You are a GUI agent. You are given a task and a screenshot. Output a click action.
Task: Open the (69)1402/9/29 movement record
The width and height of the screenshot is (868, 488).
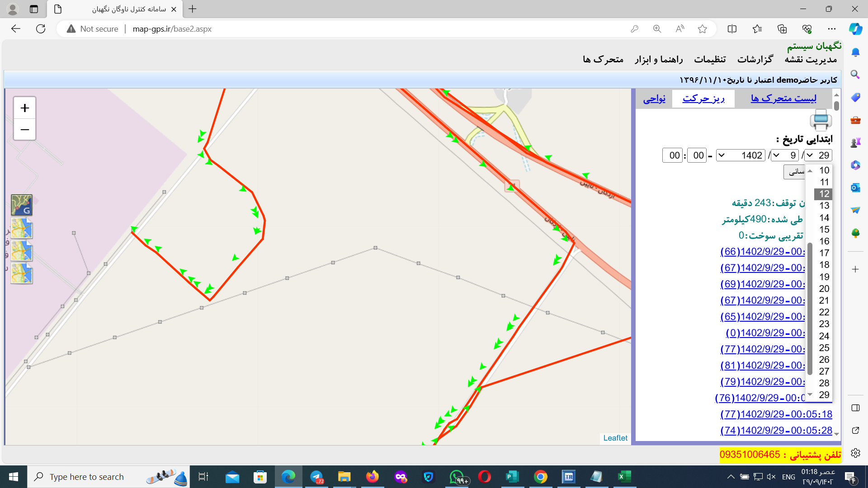pos(763,284)
